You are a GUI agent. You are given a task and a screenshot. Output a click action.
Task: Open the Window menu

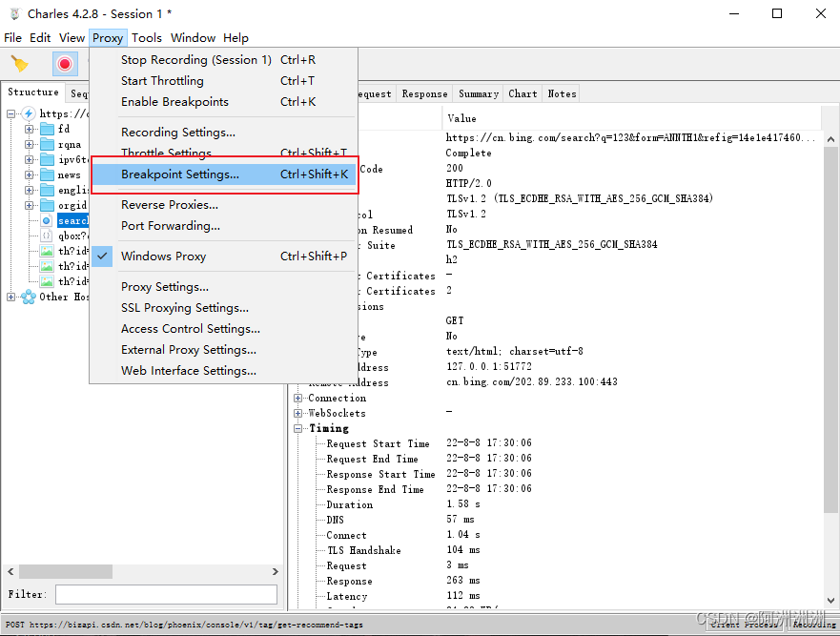[193, 38]
